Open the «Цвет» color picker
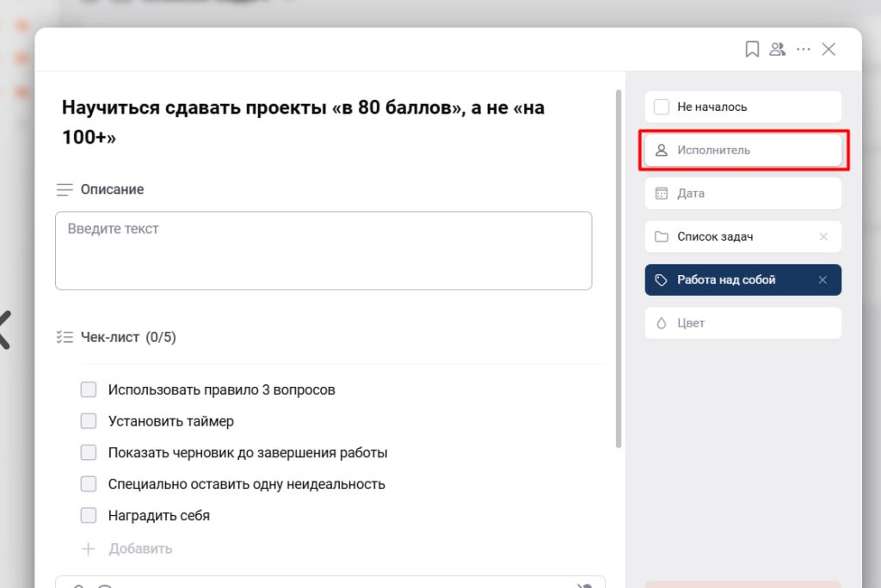Screen dimensions: 881x588 pyautogui.click(x=742, y=323)
